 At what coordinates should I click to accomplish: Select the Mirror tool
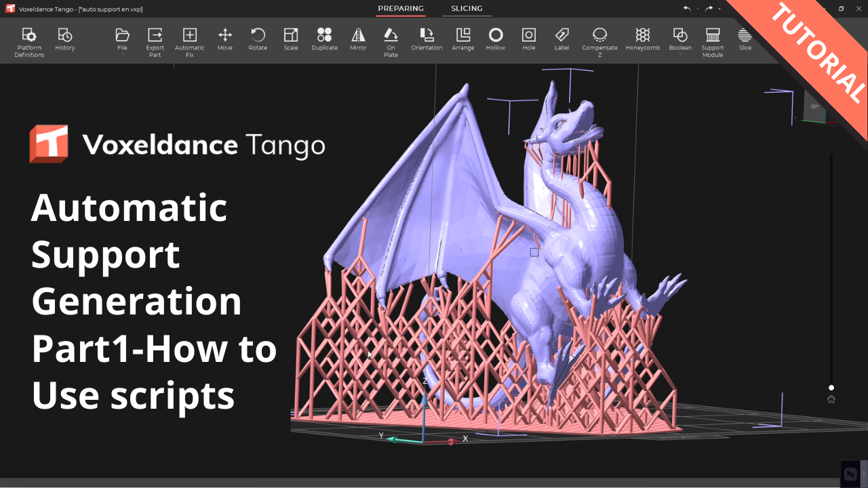[358, 39]
